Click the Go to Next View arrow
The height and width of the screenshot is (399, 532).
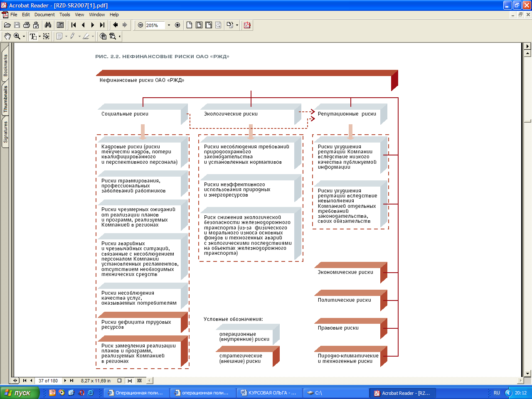[125, 25]
